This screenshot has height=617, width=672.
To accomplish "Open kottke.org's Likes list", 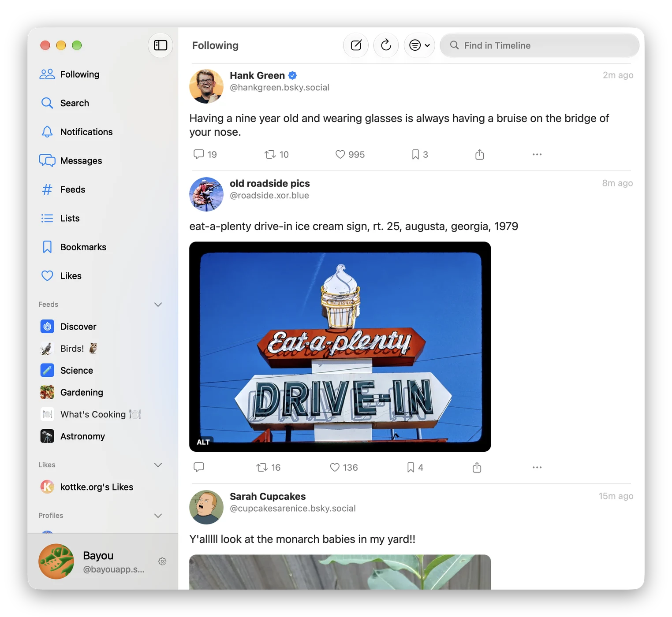I will [87, 487].
